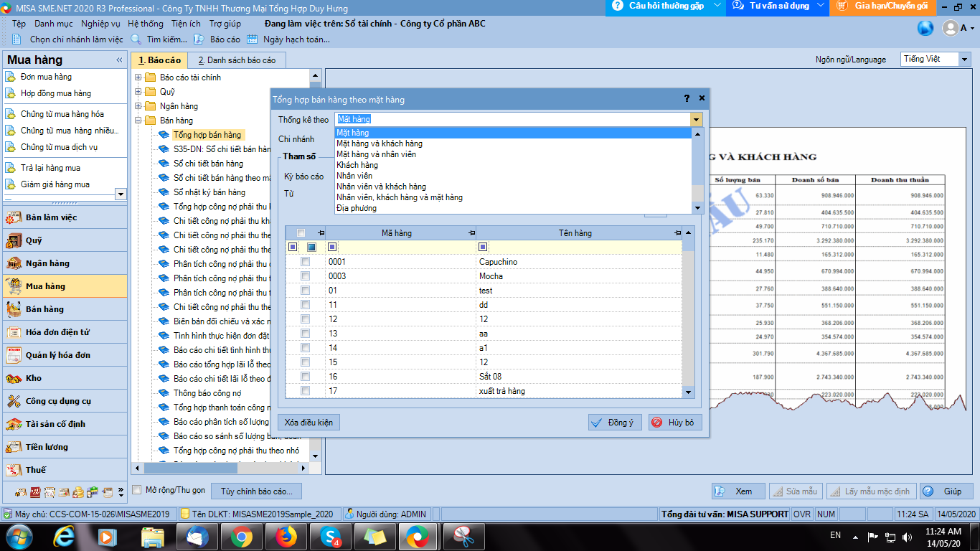Open Internet Explorer from taskbar
This screenshot has width=980, height=551.
[65, 536]
